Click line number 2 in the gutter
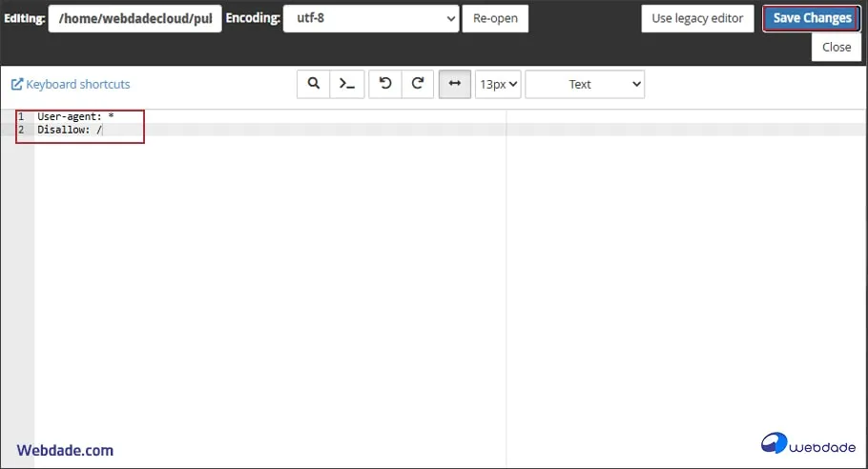 [20, 130]
